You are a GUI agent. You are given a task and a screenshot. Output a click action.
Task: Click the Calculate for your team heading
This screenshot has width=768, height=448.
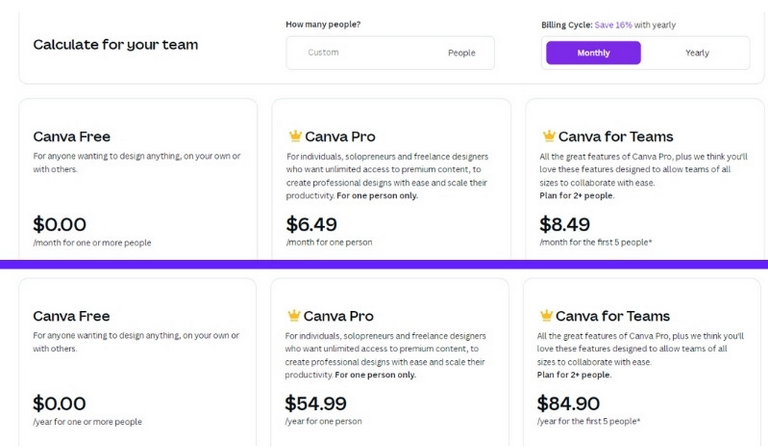[116, 45]
